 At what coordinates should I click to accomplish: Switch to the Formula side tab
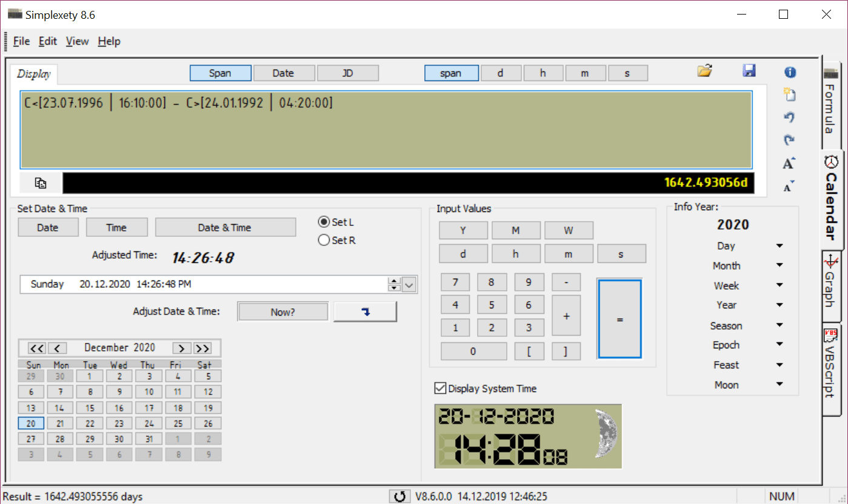tap(831, 104)
